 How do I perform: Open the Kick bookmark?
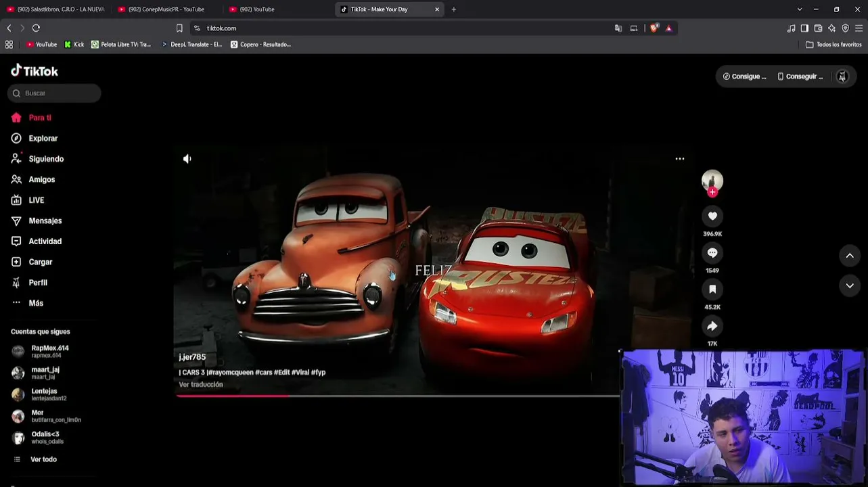(x=74, y=45)
